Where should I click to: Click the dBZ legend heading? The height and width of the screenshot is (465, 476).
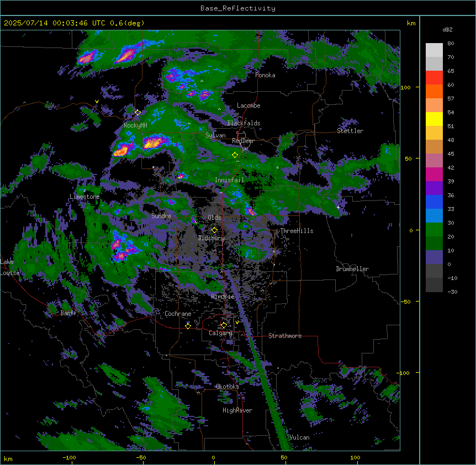click(x=447, y=29)
